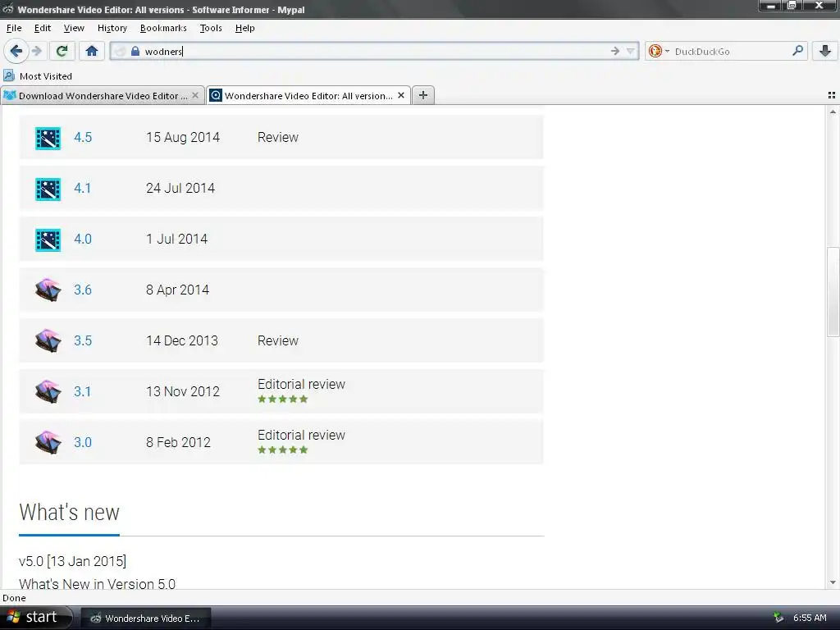
Task: Open the version 4.1 link
Action: click(83, 188)
